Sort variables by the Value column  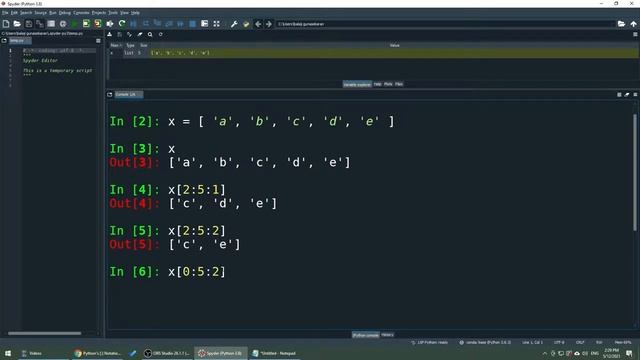[394, 46]
